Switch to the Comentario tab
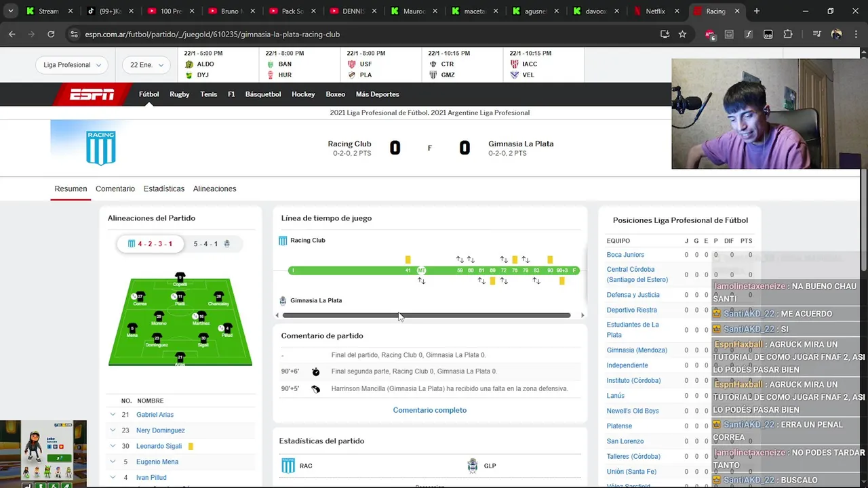 [x=115, y=188]
